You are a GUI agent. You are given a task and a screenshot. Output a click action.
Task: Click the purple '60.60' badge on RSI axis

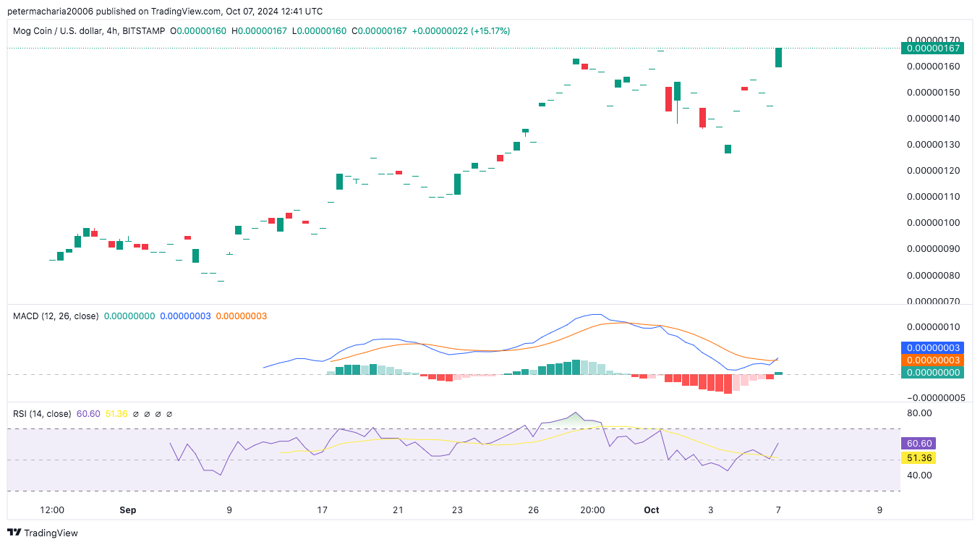pos(919,443)
